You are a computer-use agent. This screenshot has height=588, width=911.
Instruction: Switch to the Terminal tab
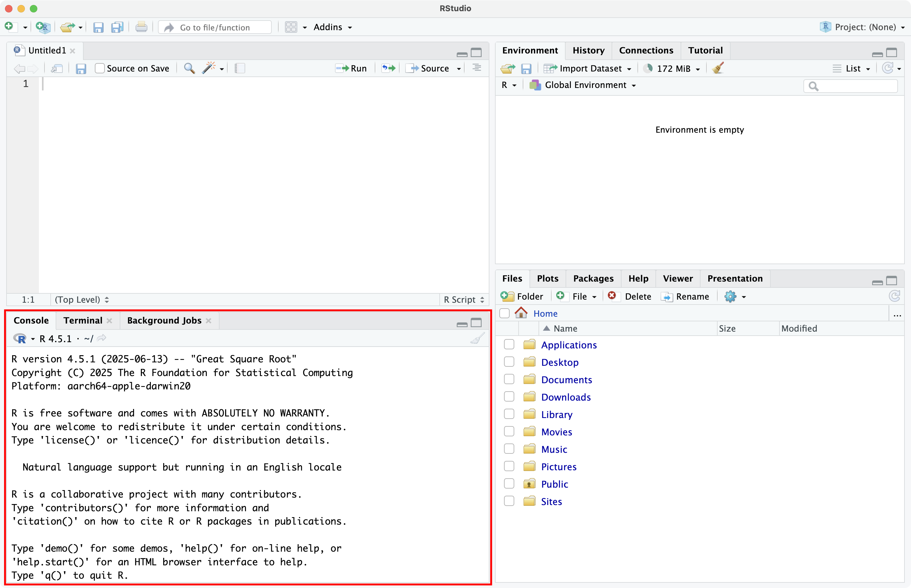point(83,320)
